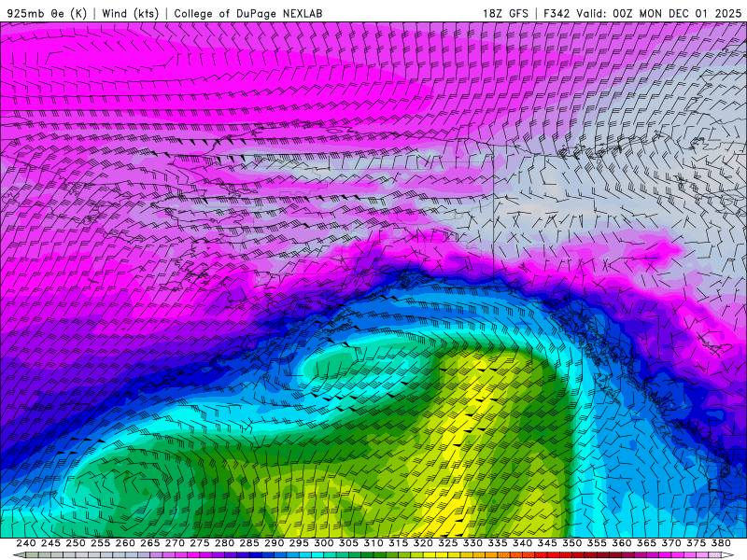Screen dimensions: 747x560
Task: Click the 245 value on the color scale
Action: click(x=50, y=543)
